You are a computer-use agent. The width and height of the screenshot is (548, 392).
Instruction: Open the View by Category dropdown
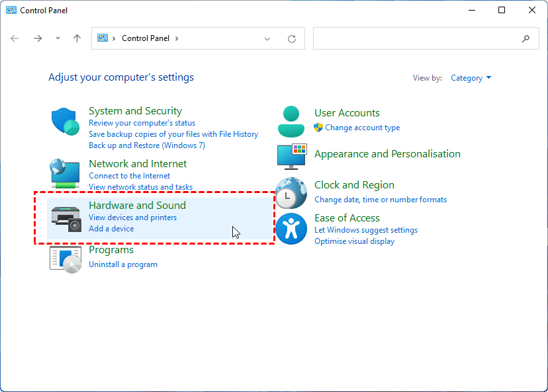point(471,78)
